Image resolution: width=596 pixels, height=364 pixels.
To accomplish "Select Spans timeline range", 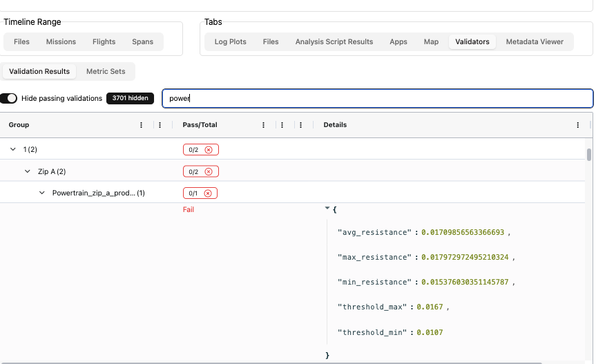I will click(142, 42).
